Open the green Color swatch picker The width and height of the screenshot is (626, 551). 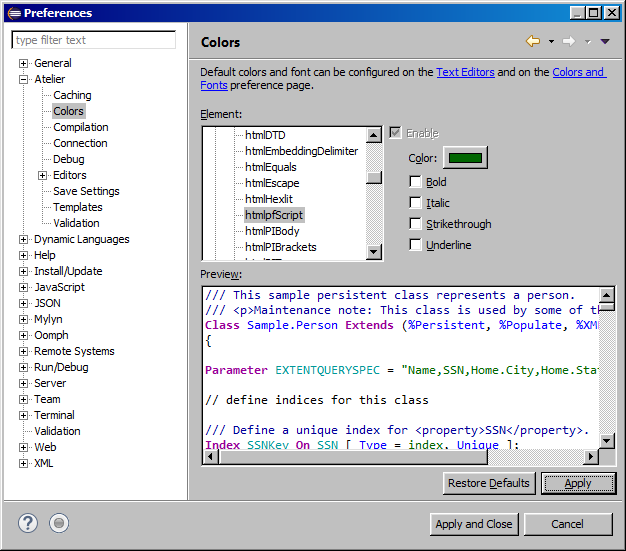pos(465,158)
